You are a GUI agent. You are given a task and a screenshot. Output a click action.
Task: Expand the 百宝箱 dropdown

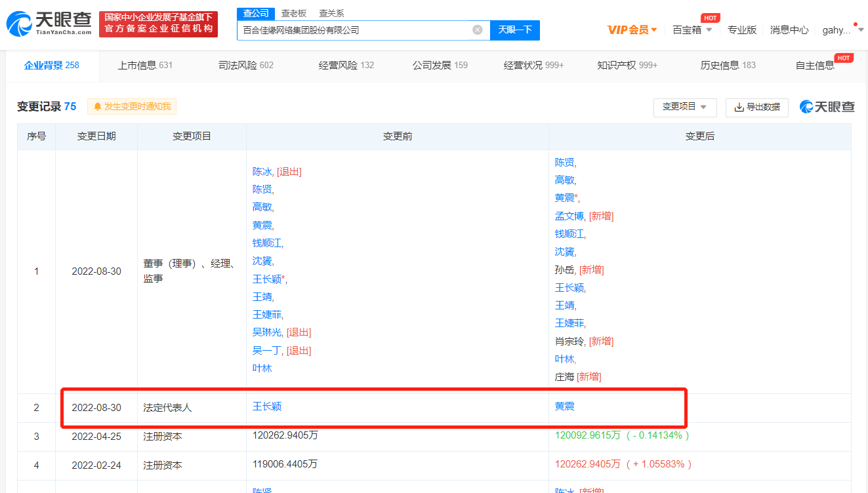(692, 30)
